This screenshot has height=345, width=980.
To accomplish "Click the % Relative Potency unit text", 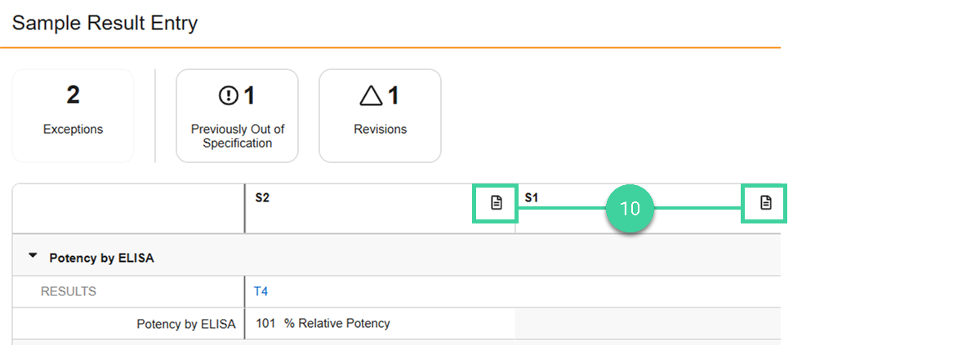I will (x=336, y=323).
